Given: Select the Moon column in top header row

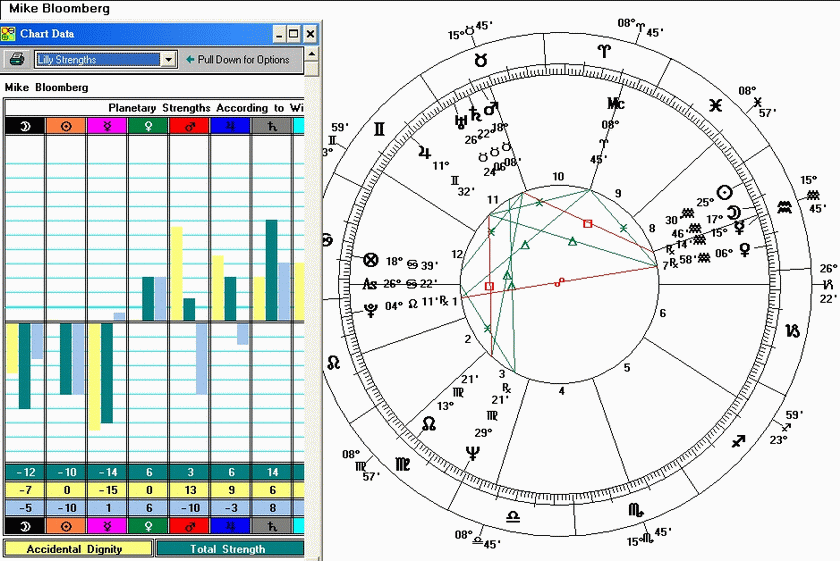Looking at the screenshot, I should point(25,126).
